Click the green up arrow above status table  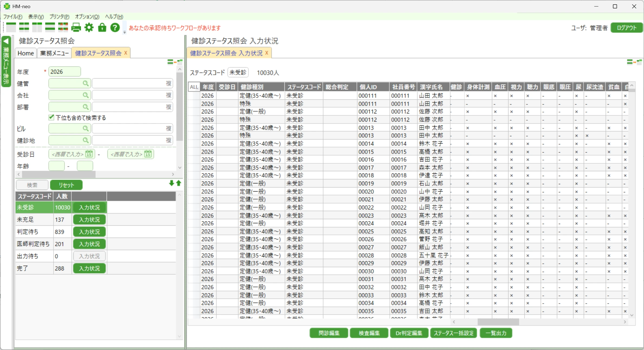click(179, 183)
